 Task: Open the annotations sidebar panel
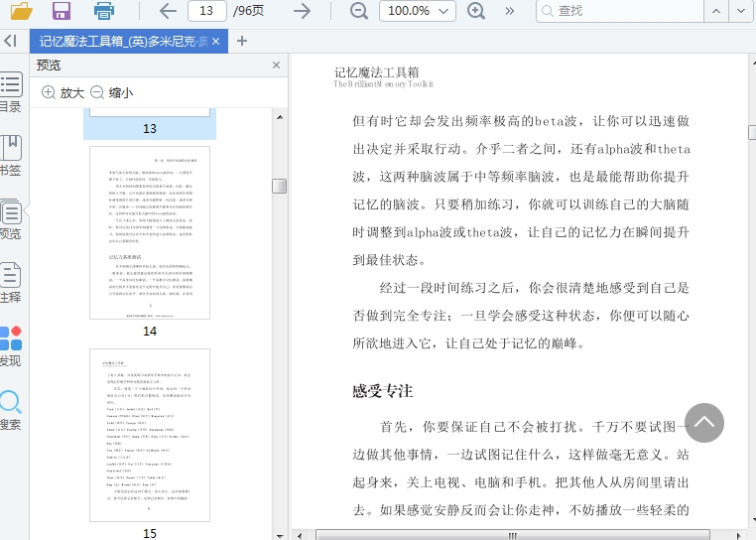click(x=11, y=281)
